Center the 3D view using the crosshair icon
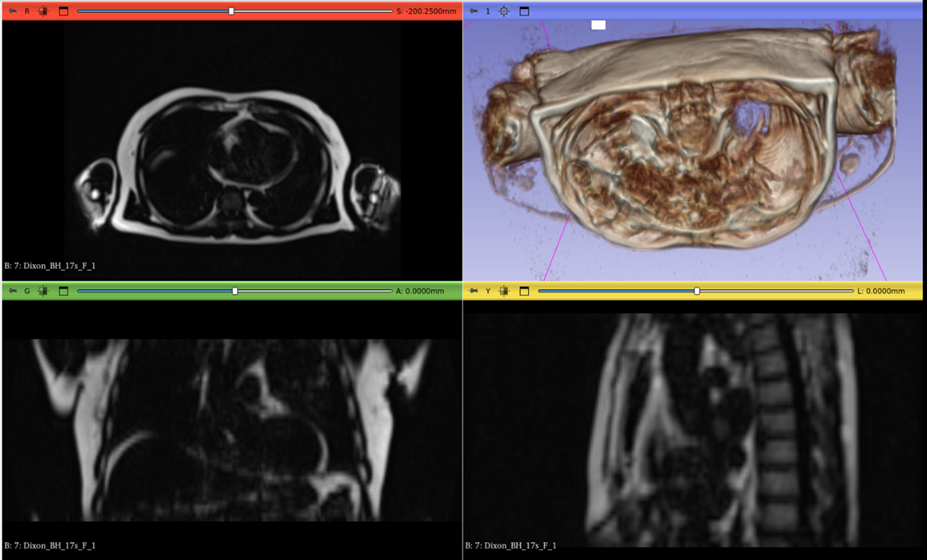 504,11
